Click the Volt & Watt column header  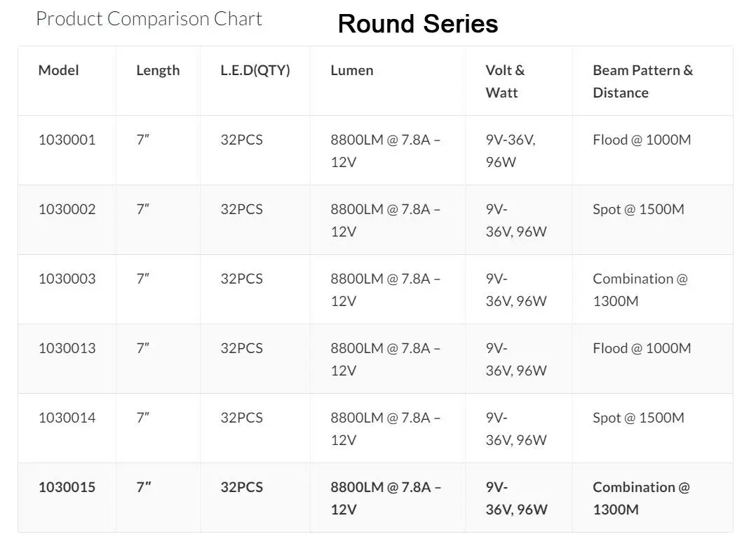(x=505, y=81)
